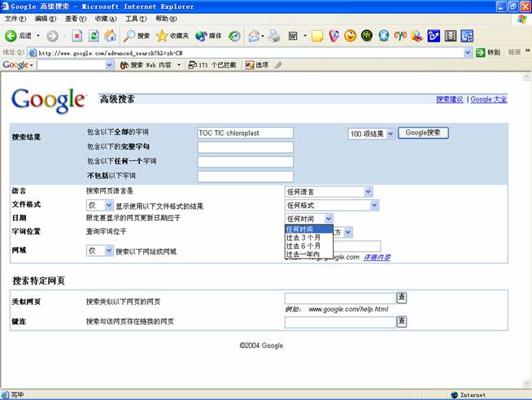Click the smiley face toolbar icon
The height and width of the screenshot is (400, 532).
point(351,36)
